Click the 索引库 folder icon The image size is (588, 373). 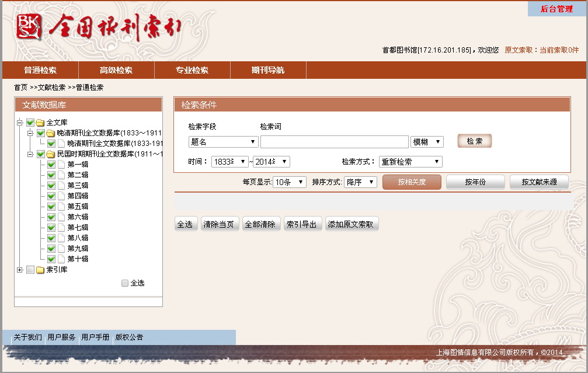[x=40, y=270]
